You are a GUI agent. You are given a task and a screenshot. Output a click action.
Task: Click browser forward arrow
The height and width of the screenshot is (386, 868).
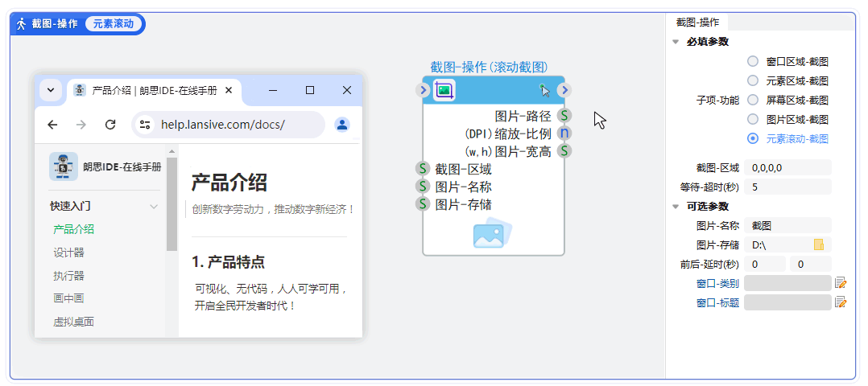click(81, 125)
